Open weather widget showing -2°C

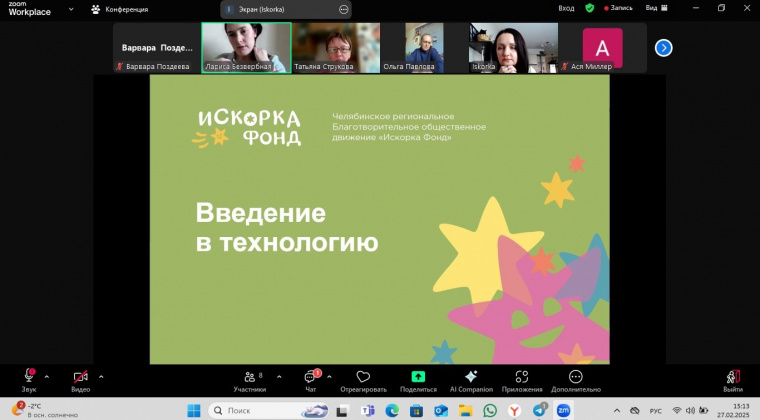pos(44,410)
